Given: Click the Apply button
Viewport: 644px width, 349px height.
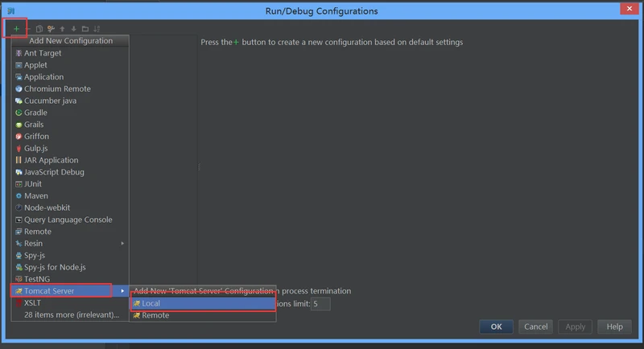Looking at the screenshot, I should click(x=575, y=326).
